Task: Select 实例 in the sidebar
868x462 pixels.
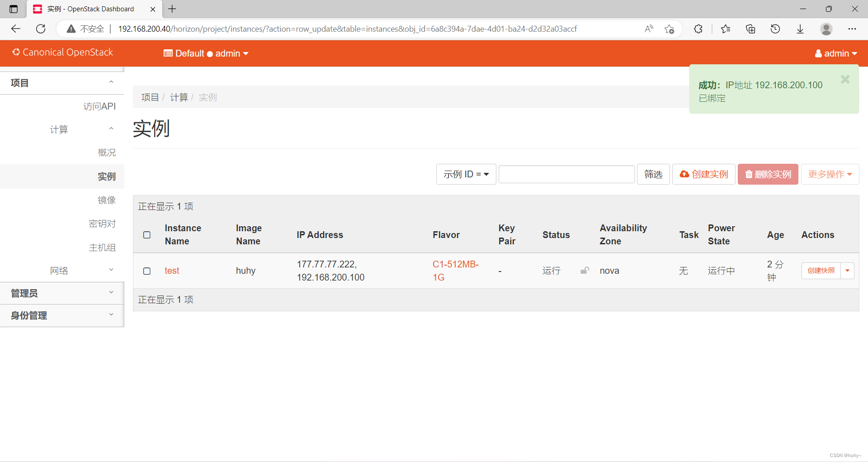Action: point(107,176)
